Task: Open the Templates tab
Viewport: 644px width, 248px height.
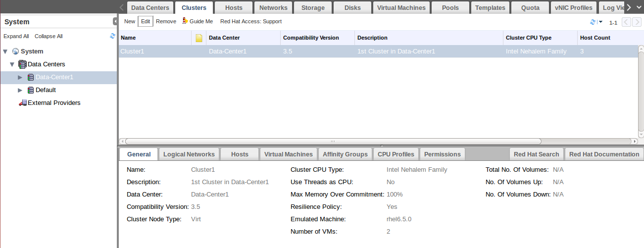Action: pyautogui.click(x=490, y=7)
